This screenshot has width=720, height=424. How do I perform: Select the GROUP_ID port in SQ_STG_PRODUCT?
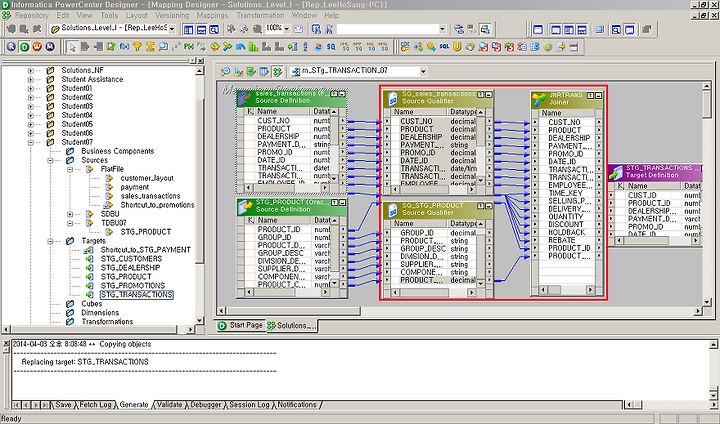point(417,233)
